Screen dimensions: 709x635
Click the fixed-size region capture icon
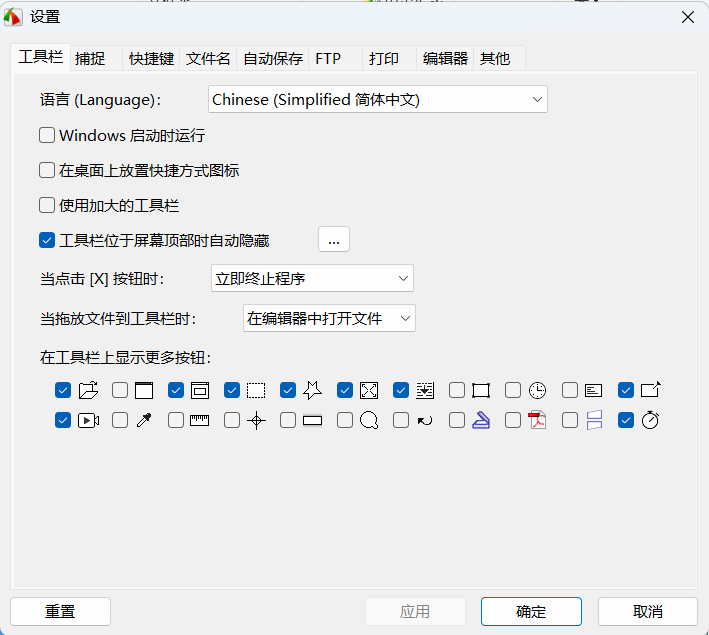[481, 390]
